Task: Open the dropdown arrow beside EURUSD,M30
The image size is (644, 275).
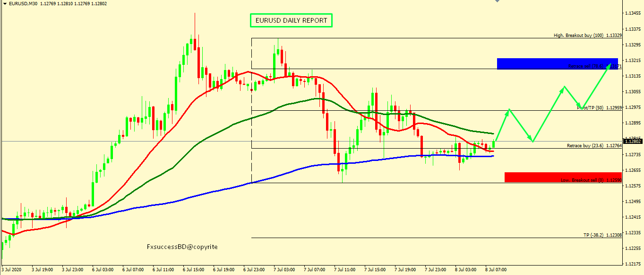Action: pos(4,4)
